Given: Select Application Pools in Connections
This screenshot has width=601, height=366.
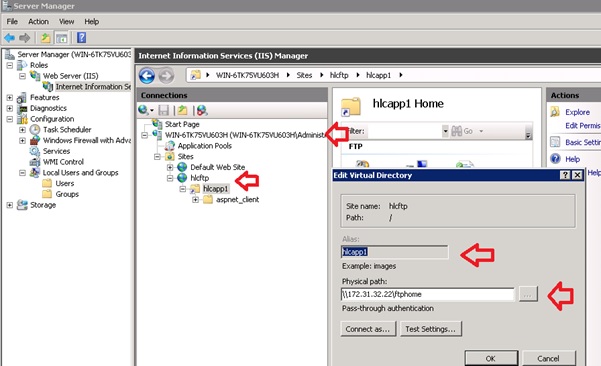Looking at the screenshot, I should tap(205, 146).
